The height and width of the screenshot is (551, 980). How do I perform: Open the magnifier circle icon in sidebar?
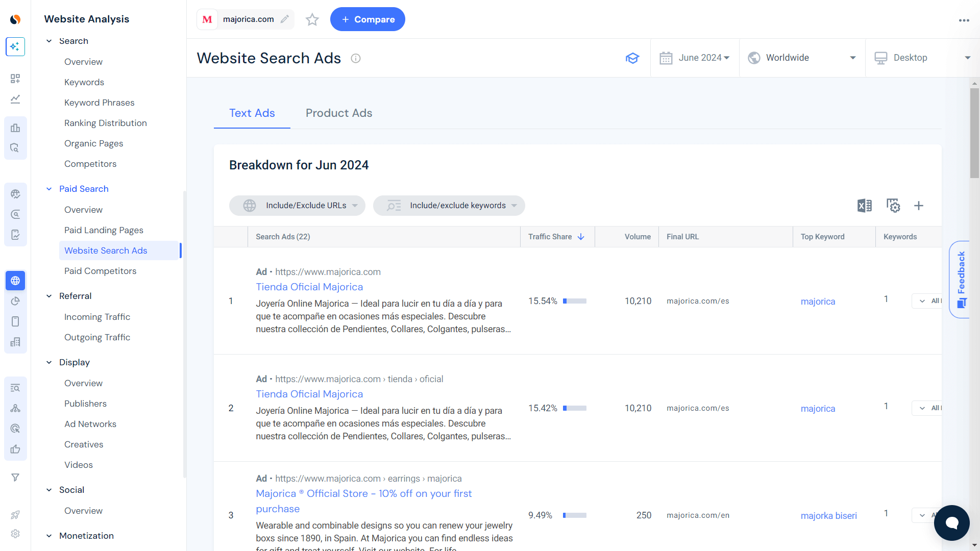point(15,214)
